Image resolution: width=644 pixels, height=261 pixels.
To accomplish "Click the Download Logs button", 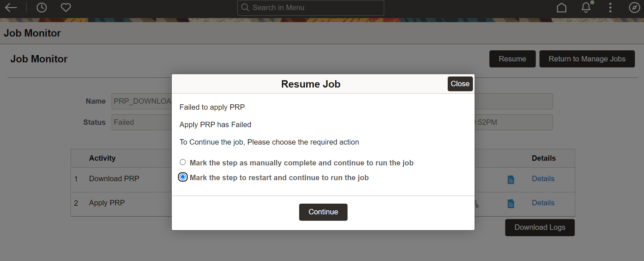I will 540,227.
